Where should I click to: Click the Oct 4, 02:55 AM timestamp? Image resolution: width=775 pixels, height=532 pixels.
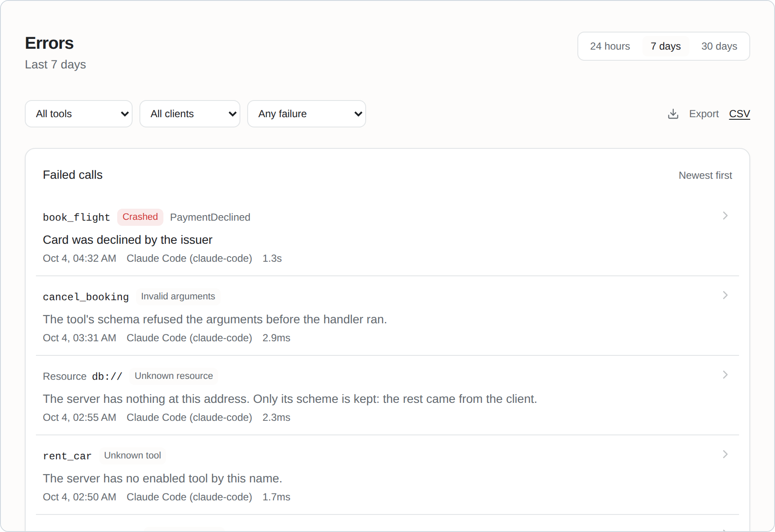[x=80, y=417]
